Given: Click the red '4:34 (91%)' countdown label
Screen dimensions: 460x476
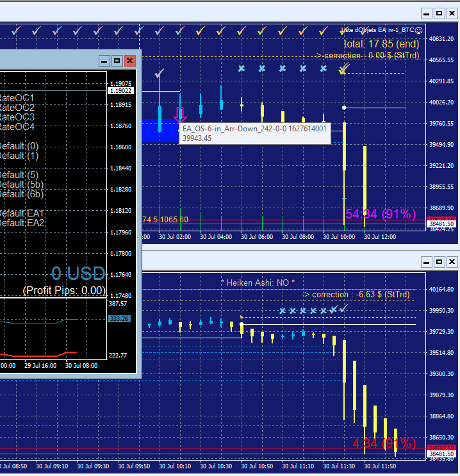Looking at the screenshot, I should click(384, 443).
